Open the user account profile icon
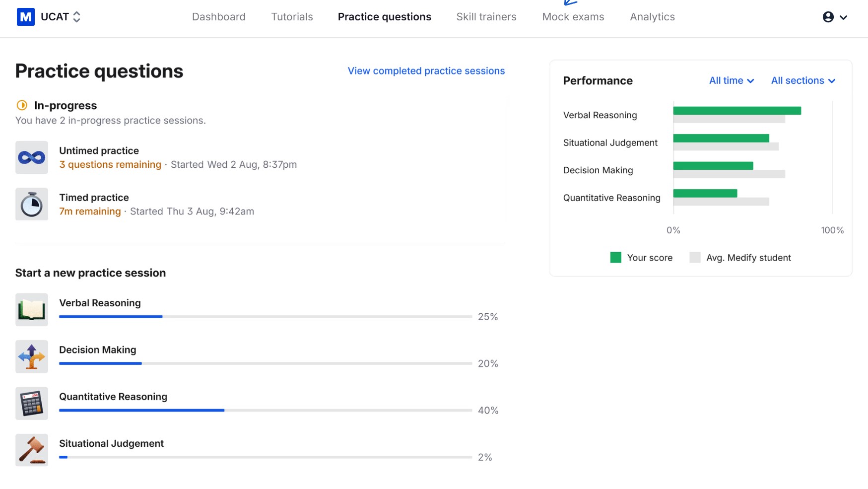This screenshot has height=489, width=868. point(828,17)
